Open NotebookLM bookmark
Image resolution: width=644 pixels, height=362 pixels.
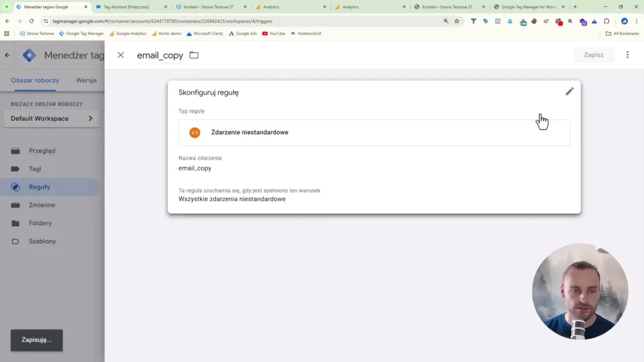306,34
